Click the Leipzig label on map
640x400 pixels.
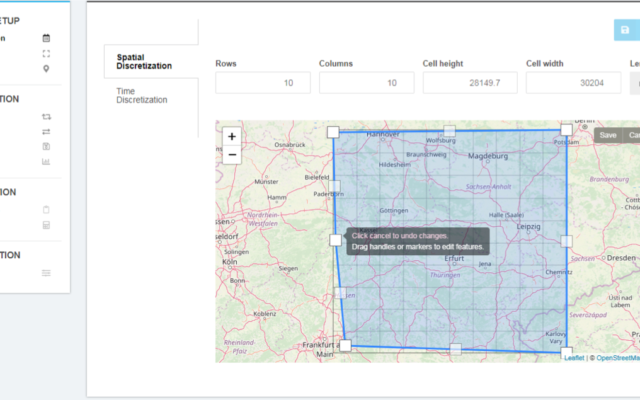(x=529, y=226)
